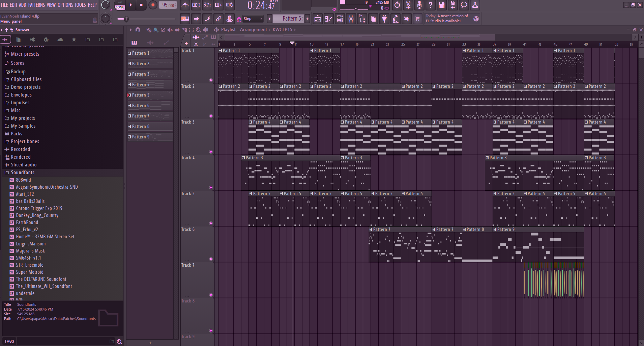
Task: Click the newer version available notice
Action: click(x=447, y=19)
